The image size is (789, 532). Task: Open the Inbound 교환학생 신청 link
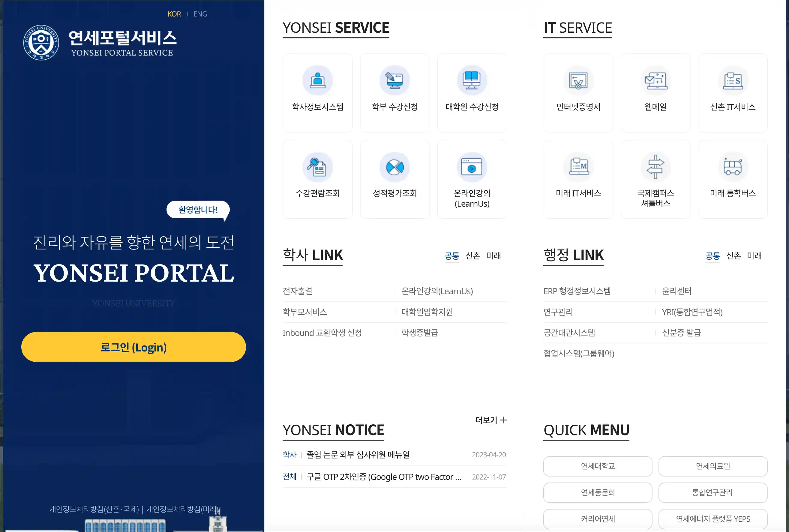pos(322,333)
